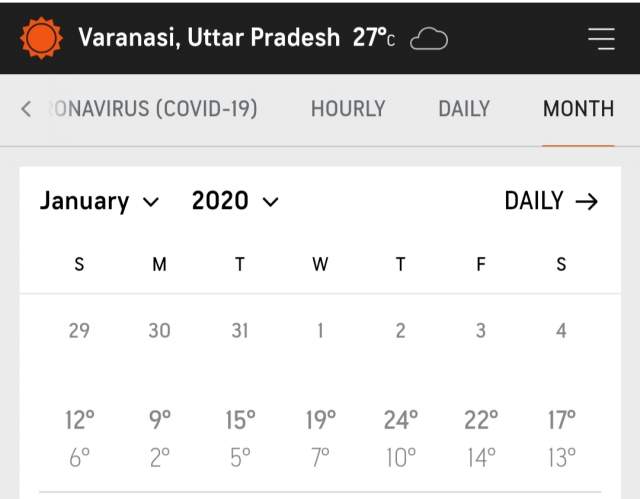Click the DAILY link above the calendar
Screen dimensions: 640x499
534,201
